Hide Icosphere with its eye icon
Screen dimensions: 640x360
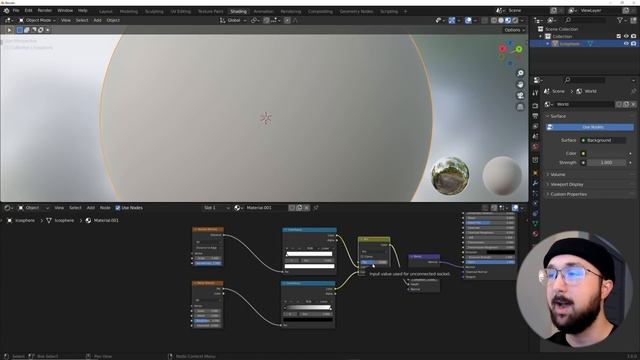[626, 44]
